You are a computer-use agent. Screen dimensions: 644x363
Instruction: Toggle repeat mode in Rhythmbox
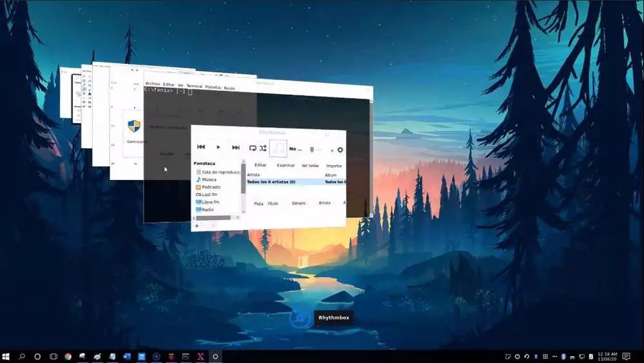(x=252, y=148)
